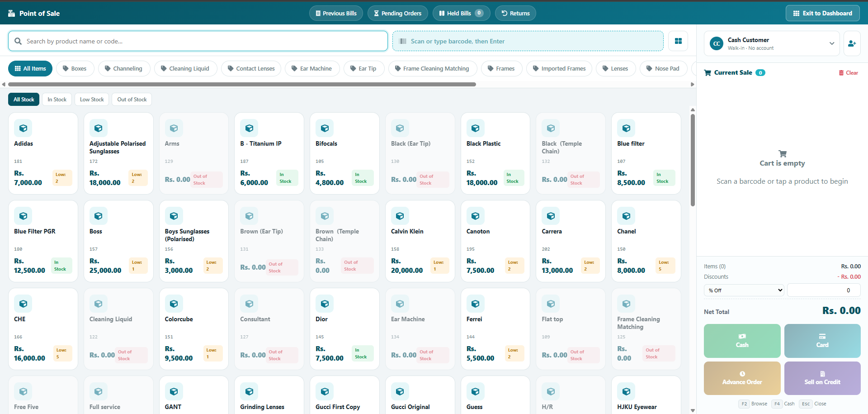Click the grid view toggle icon
Viewport: 868px width, 414px height.
pyautogui.click(x=678, y=41)
